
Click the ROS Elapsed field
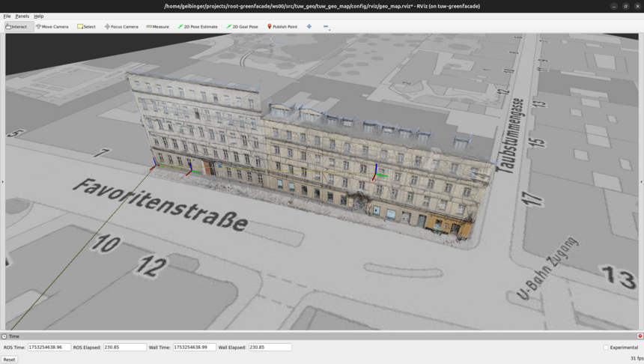(x=125, y=348)
